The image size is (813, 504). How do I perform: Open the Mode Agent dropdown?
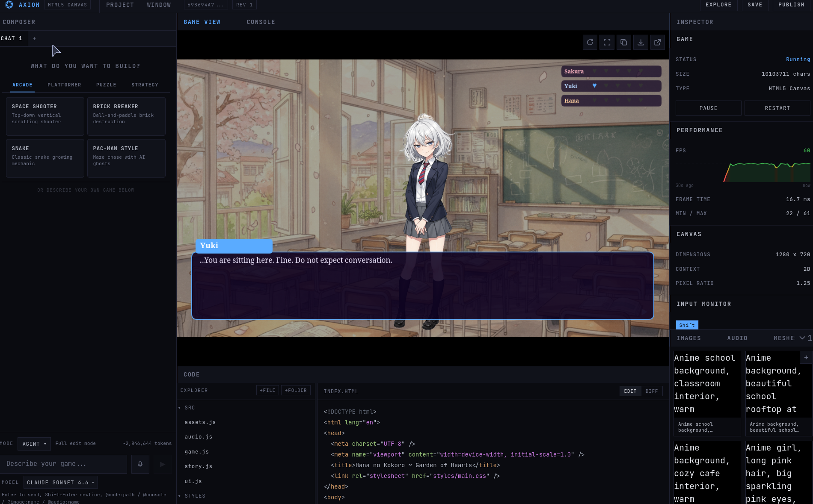pyautogui.click(x=34, y=444)
